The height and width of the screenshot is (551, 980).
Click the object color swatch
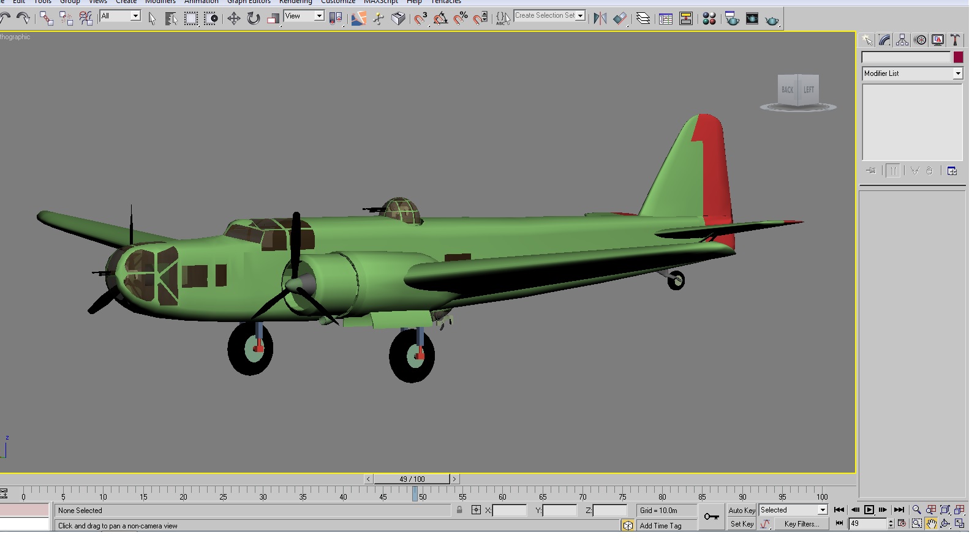(958, 57)
